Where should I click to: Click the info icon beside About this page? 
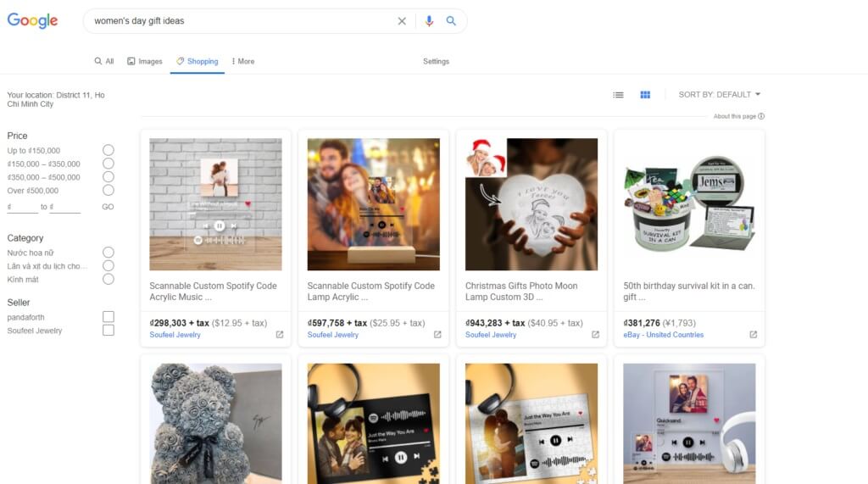761,116
